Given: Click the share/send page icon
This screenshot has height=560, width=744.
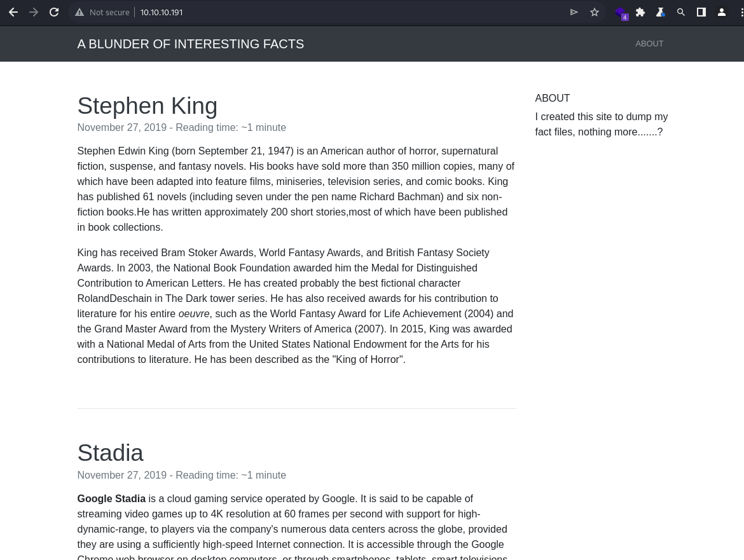Looking at the screenshot, I should coord(574,12).
